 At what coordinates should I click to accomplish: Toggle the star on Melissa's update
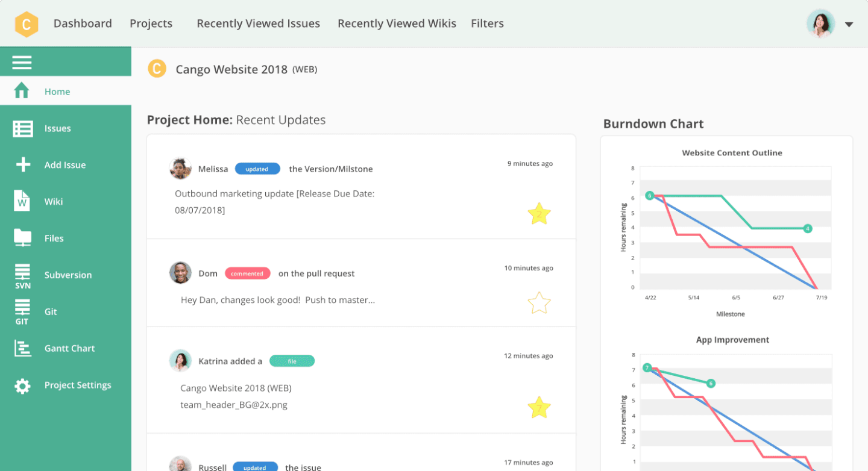[539, 214]
